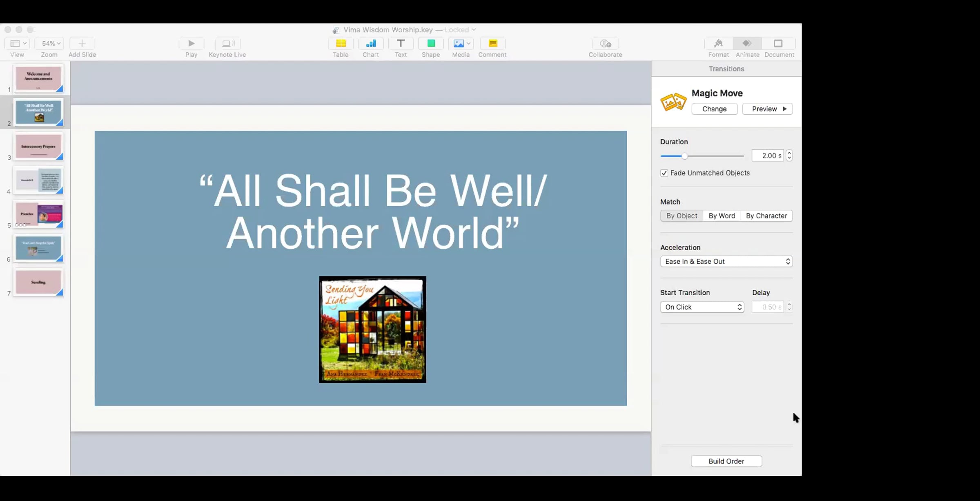Click the Duration slider handle
The image size is (980, 501).
685,156
